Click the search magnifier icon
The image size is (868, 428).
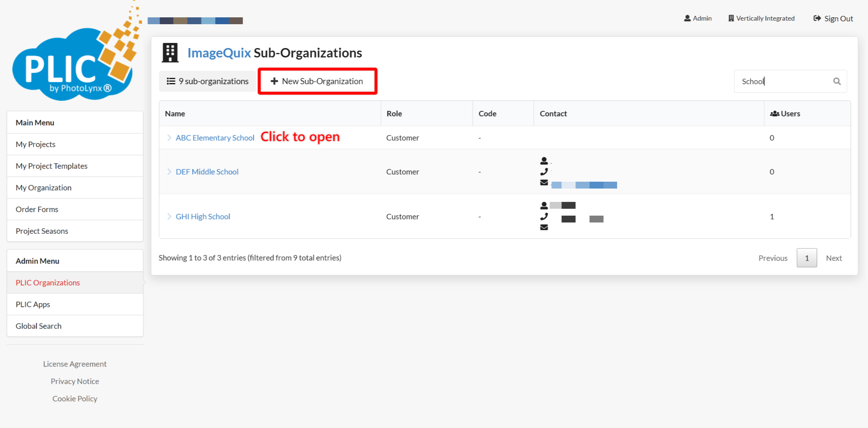coord(837,81)
